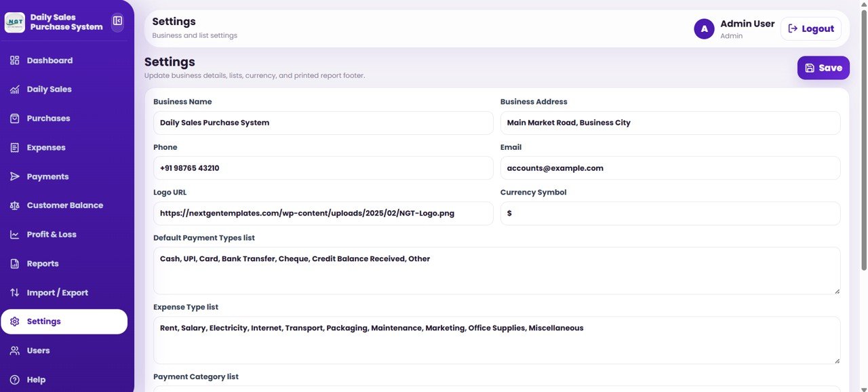Click the Import / Export arrows icon
This screenshot has height=392, width=868.
pyautogui.click(x=15, y=293)
